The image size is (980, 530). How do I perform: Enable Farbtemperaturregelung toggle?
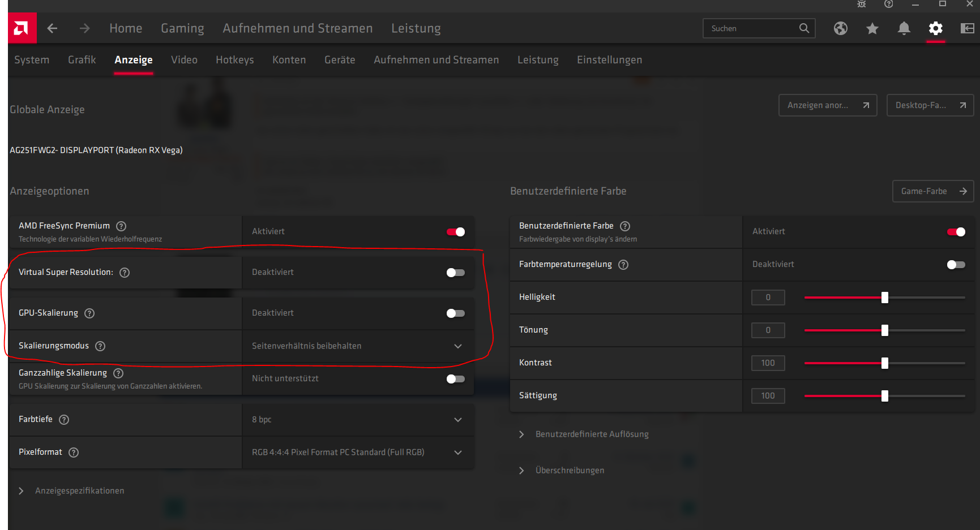956,265
